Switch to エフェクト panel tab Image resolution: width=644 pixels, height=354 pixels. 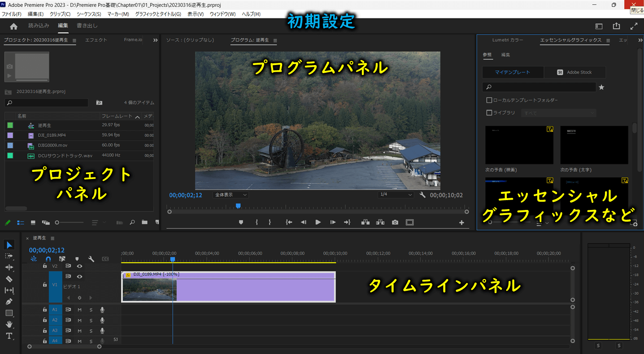96,40
